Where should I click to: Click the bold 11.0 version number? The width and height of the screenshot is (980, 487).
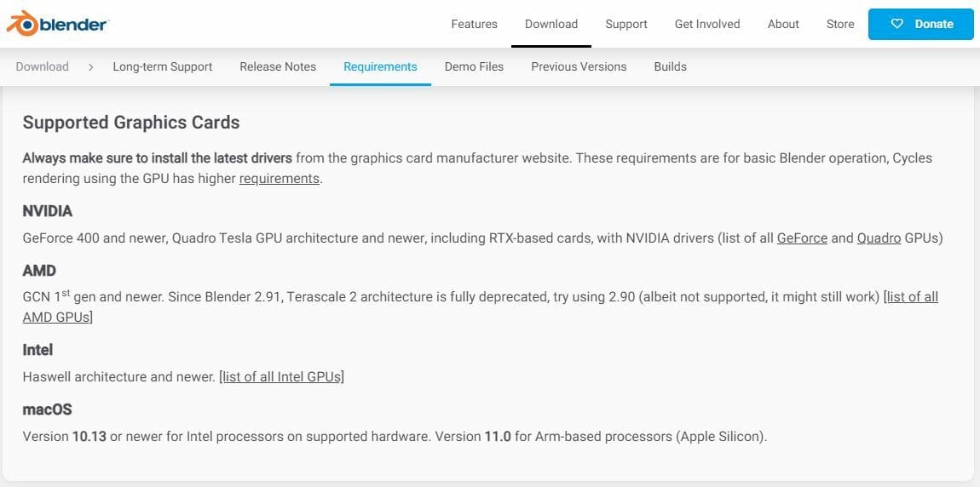498,437
